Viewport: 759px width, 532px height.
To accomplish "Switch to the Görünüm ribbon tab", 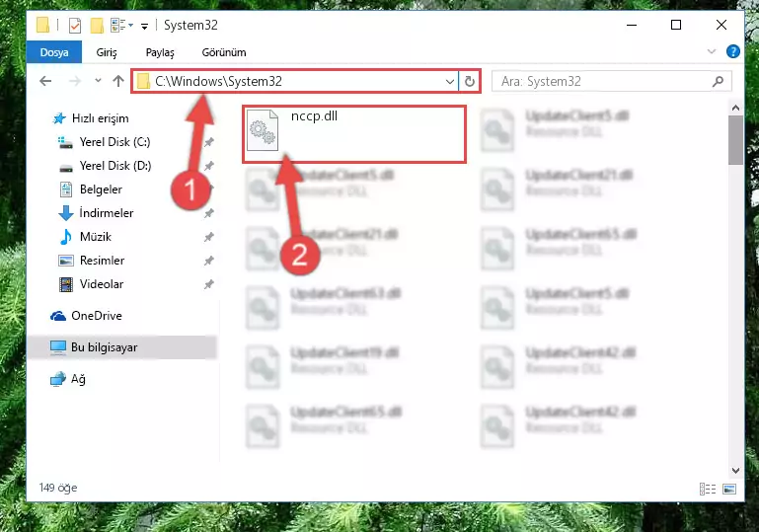I will [x=224, y=52].
